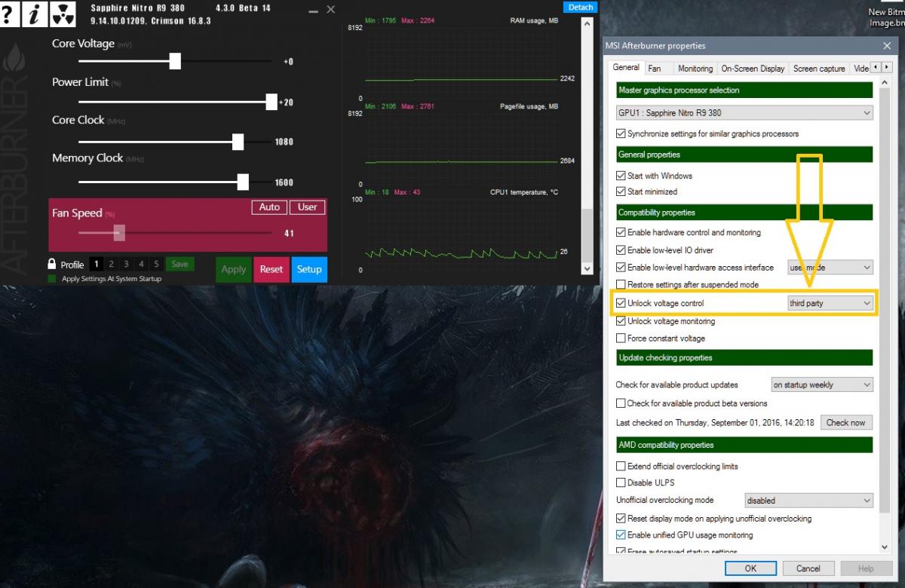Open New Bitmap Image desktop file

[887, 17]
